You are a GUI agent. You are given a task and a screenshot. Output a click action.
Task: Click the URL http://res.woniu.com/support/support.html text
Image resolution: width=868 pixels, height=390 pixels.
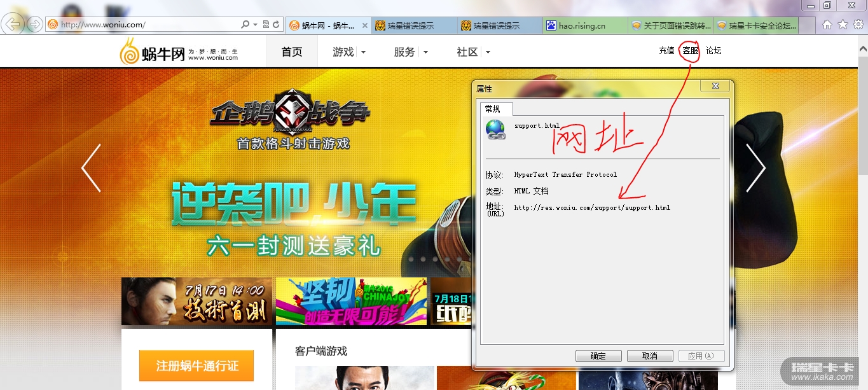[x=592, y=207]
